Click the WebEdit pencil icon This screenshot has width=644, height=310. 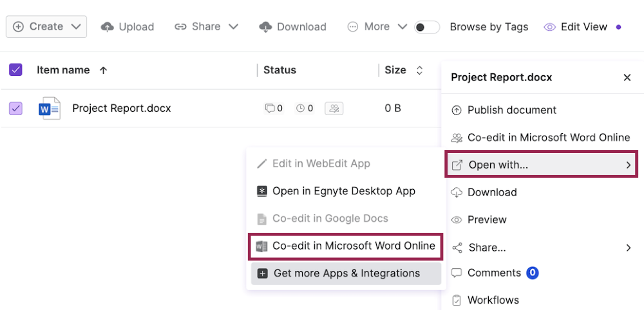point(261,164)
